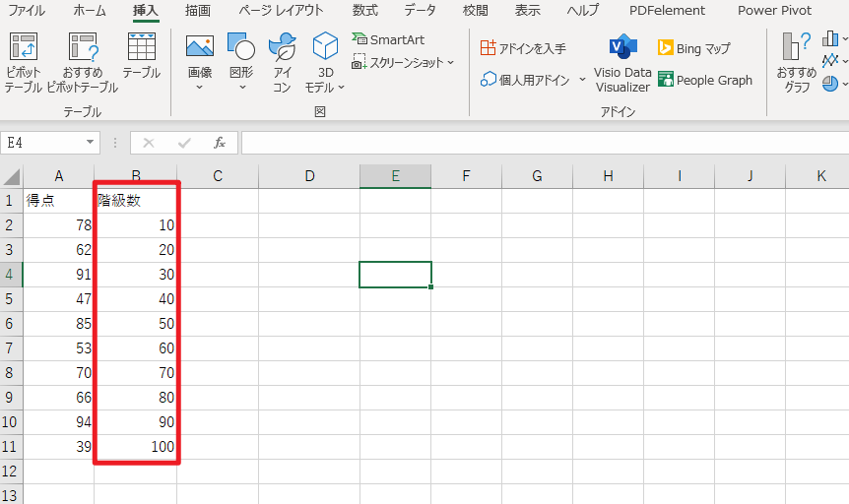
Task: Open Bing マップ add-in
Action: 694,48
